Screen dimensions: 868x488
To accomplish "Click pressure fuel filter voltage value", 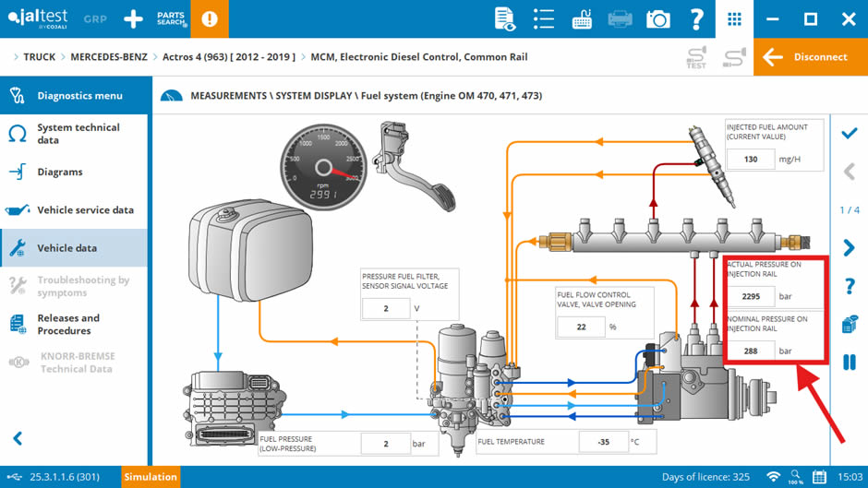I will coord(386,309).
